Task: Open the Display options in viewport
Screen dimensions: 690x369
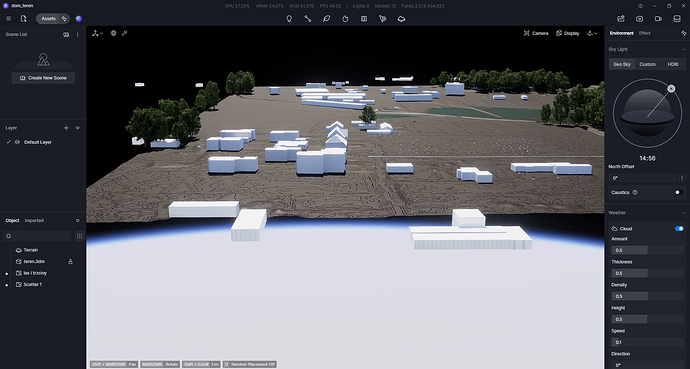Action: [568, 33]
